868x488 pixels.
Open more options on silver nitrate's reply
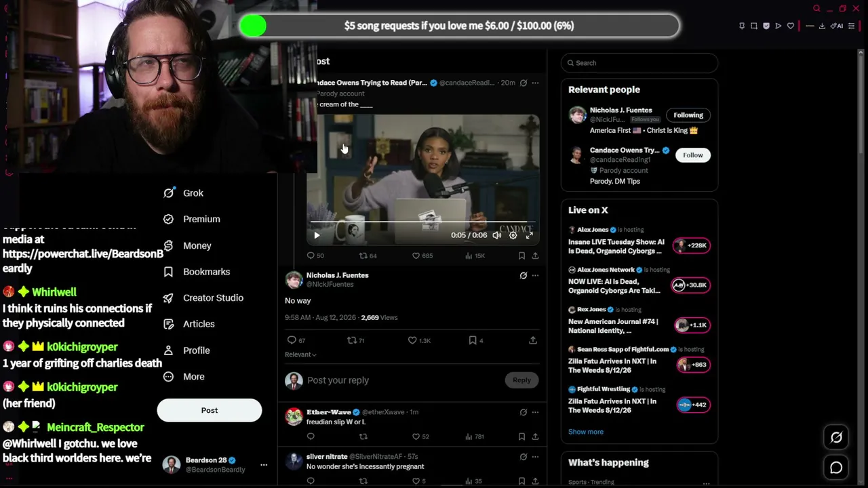tap(535, 457)
